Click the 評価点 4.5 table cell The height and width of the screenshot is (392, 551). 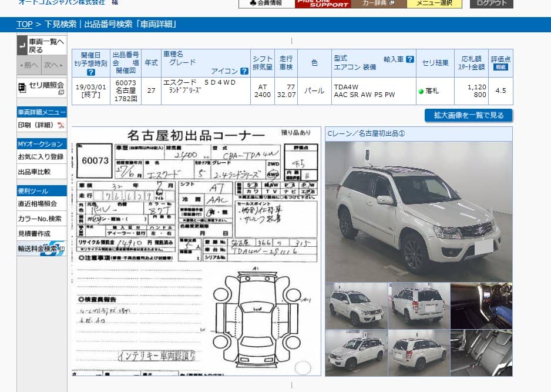(x=500, y=91)
